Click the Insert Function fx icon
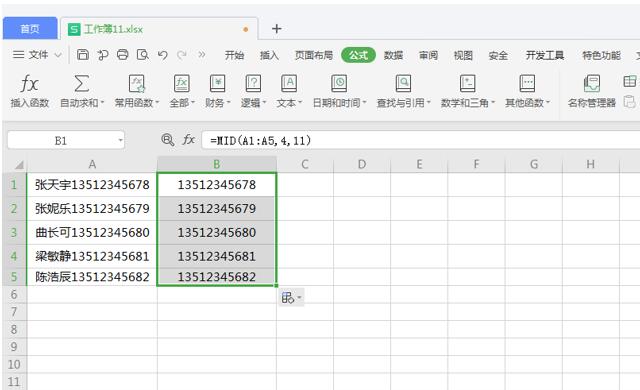 29,84
